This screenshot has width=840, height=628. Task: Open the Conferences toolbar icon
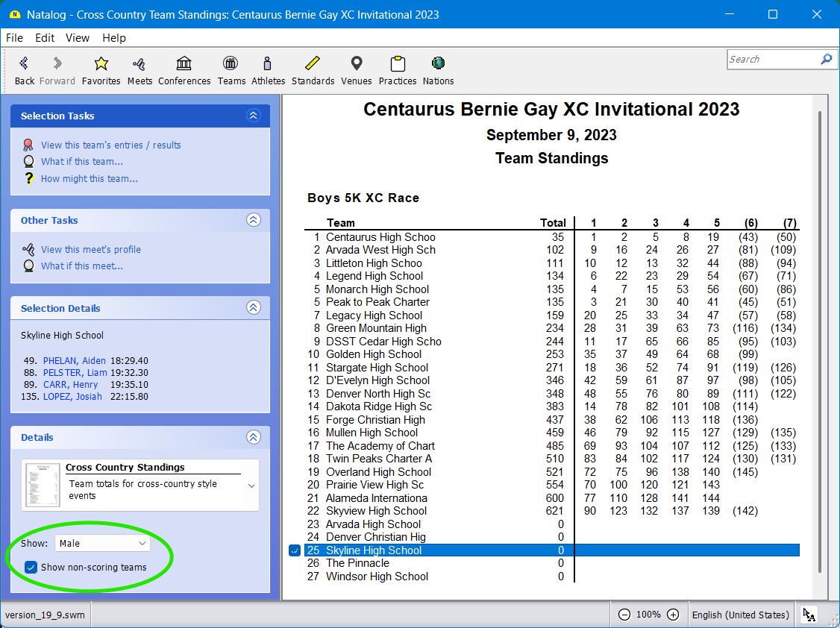(184, 71)
